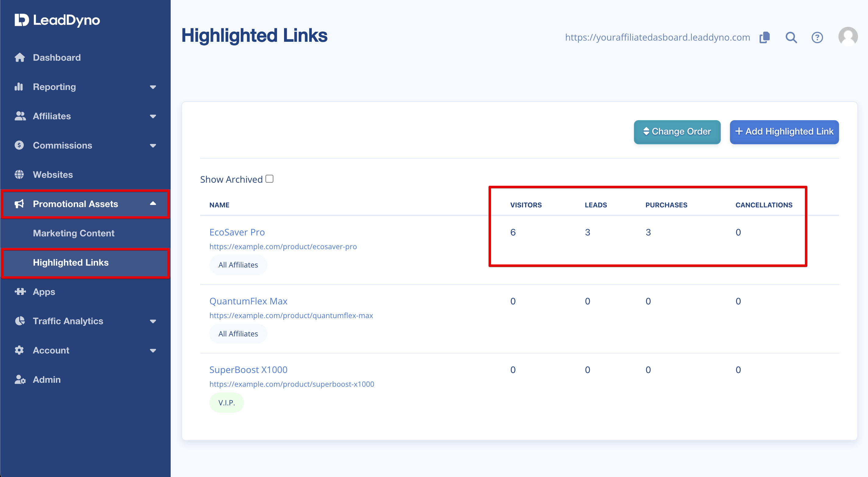Click the Show Archived label text
This screenshot has height=477, width=868.
232,179
